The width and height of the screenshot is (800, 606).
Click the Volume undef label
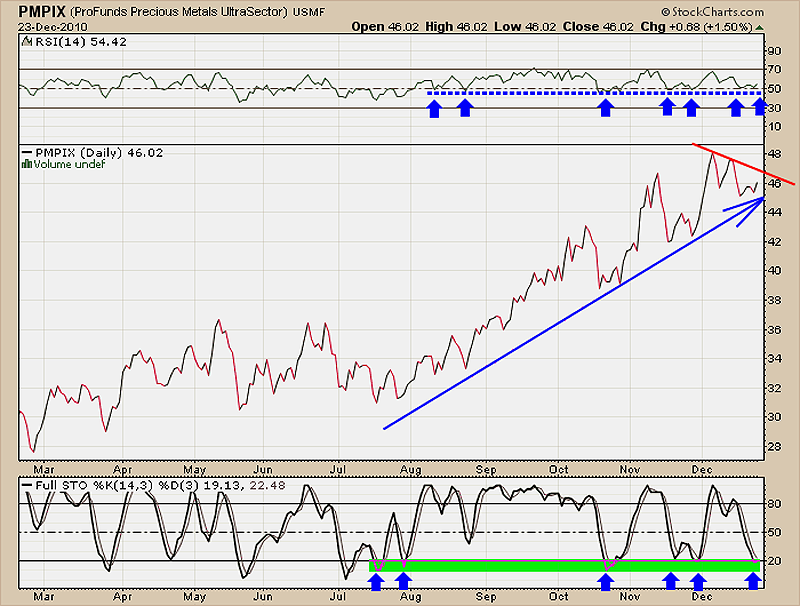[x=69, y=164]
